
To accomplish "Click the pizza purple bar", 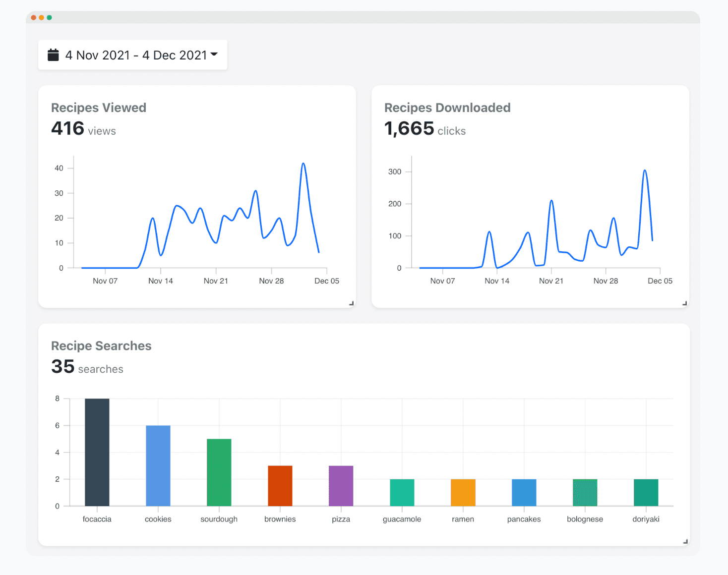I will pos(341,486).
